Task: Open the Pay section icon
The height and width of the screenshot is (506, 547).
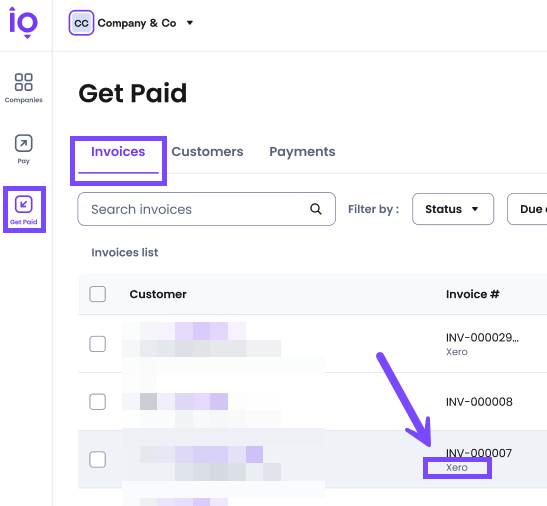Action: coord(23,149)
